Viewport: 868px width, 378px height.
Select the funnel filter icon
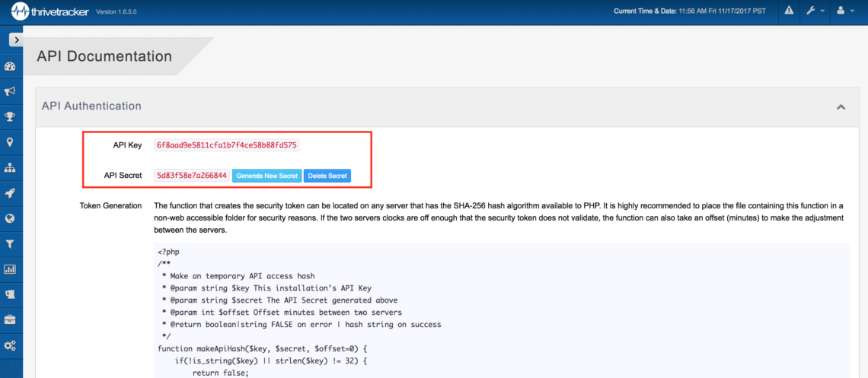(x=10, y=243)
